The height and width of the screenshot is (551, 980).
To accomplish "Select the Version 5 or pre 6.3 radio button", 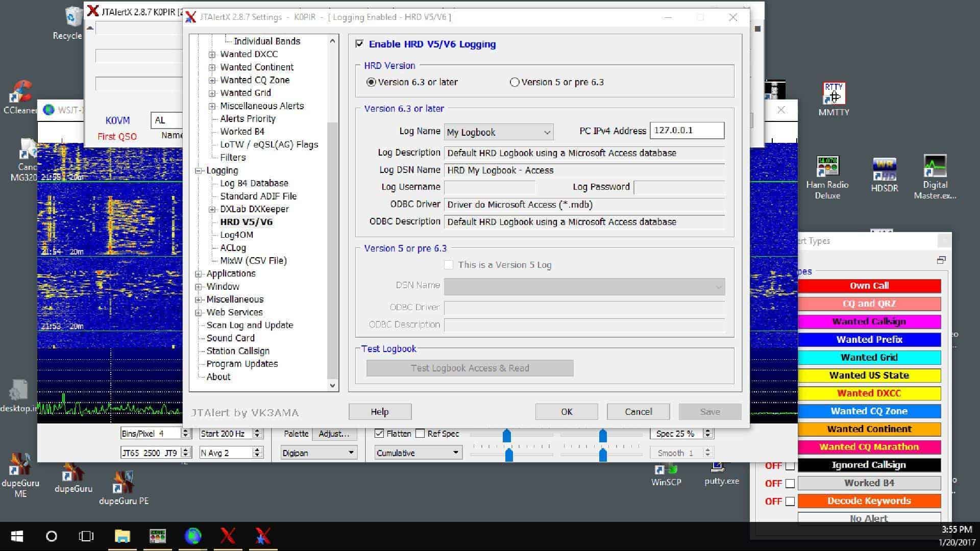I will coord(514,82).
